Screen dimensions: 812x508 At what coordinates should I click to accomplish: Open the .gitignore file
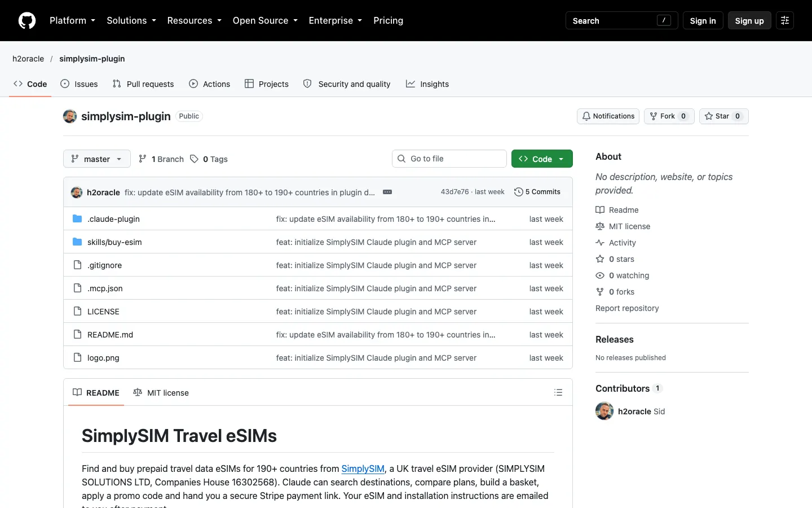point(104,265)
